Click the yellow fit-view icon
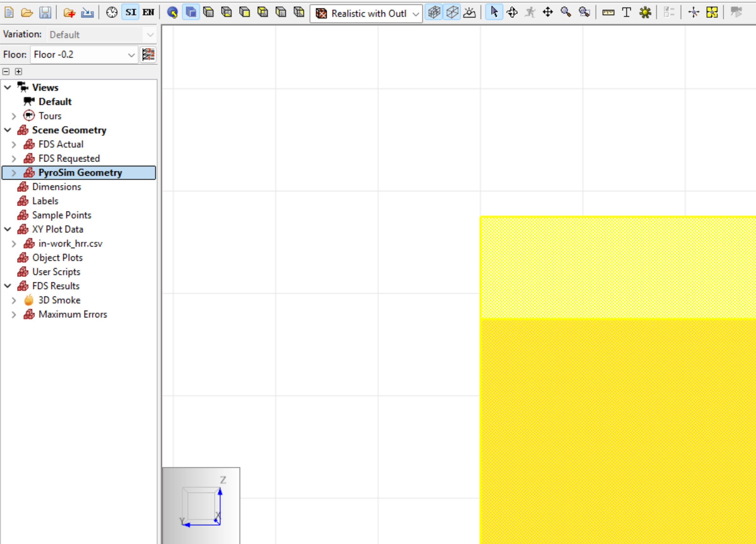Image resolution: width=756 pixels, height=544 pixels. pyautogui.click(x=712, y=13)
